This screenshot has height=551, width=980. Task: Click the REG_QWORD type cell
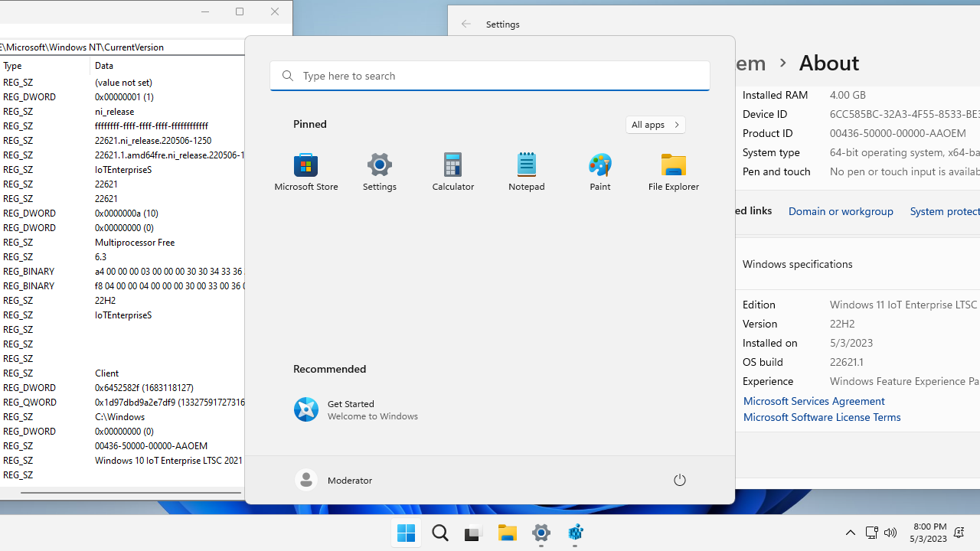(x=30, y=403)
